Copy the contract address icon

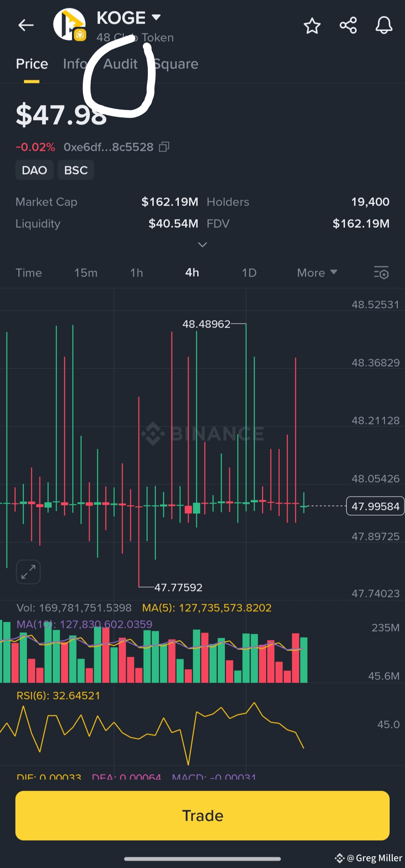(164, 147)
